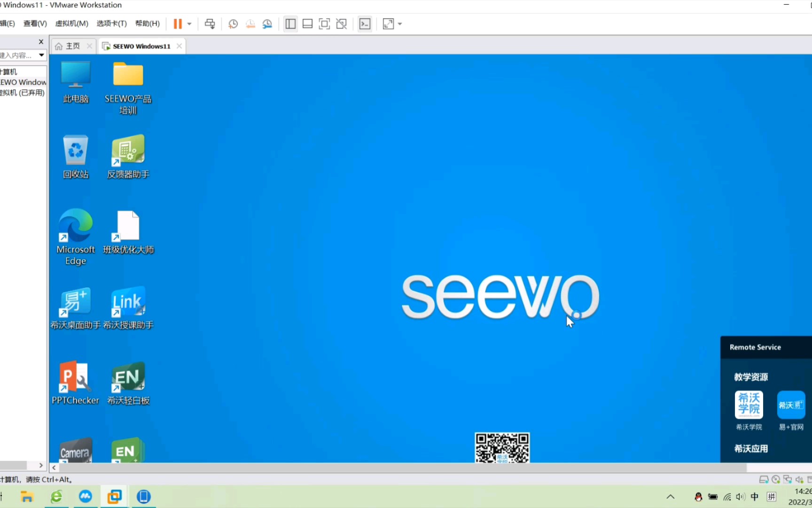
Task: Expand the library search input dropdown
Action: [x=41, y=55]
